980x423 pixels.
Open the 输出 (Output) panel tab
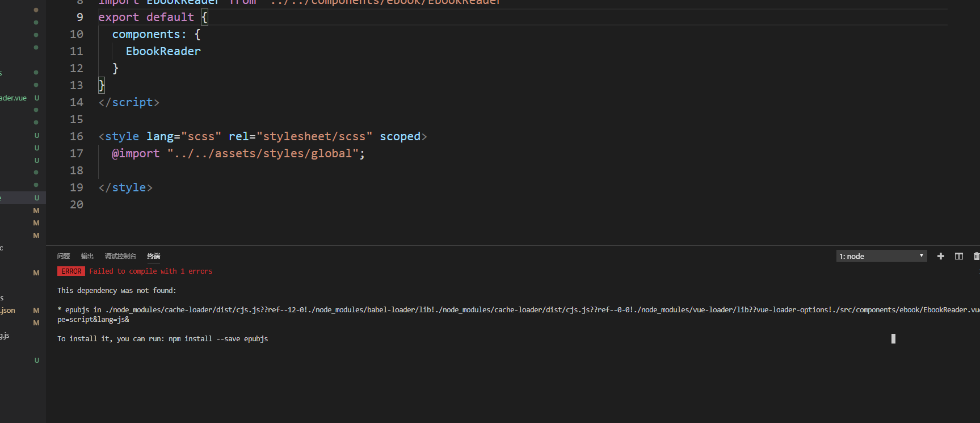(x=87, y=256)
